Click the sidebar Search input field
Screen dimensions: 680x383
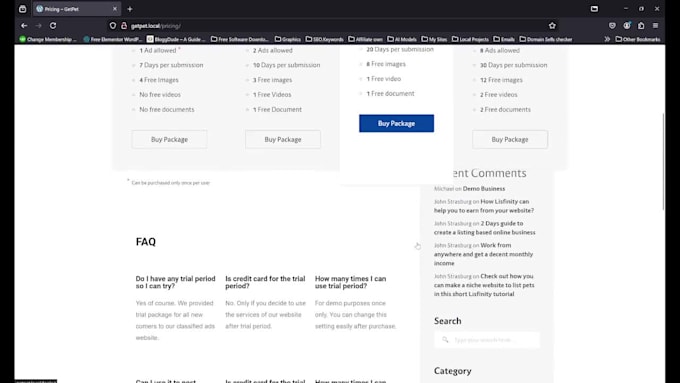click(x=487, y=340)
